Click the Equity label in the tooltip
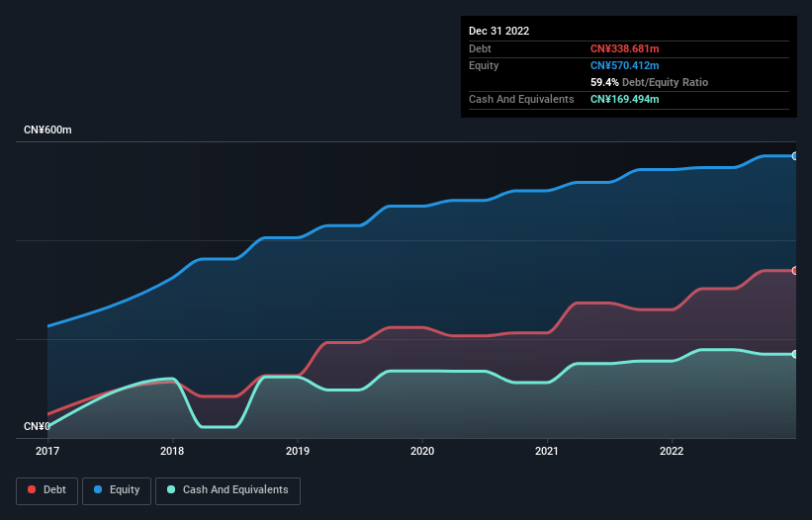The width and height of the screenshot is (812, 520). [x=484, y=65]
